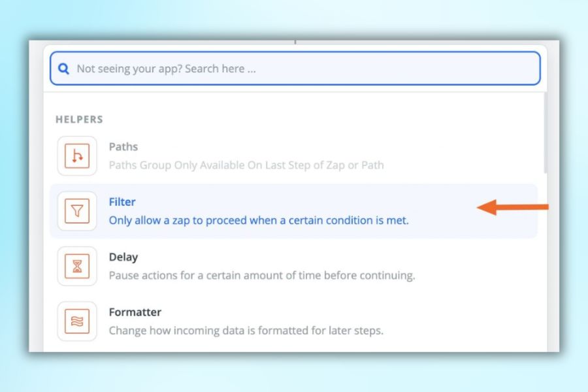Click the Filter funnel icon
Screen dimensions: 588x392
coord(77,211)
